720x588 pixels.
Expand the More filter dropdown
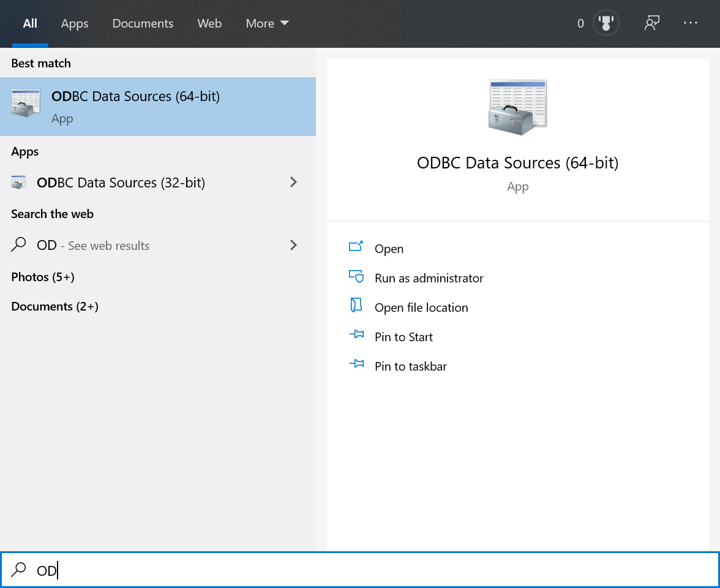(x=267, y=23)
